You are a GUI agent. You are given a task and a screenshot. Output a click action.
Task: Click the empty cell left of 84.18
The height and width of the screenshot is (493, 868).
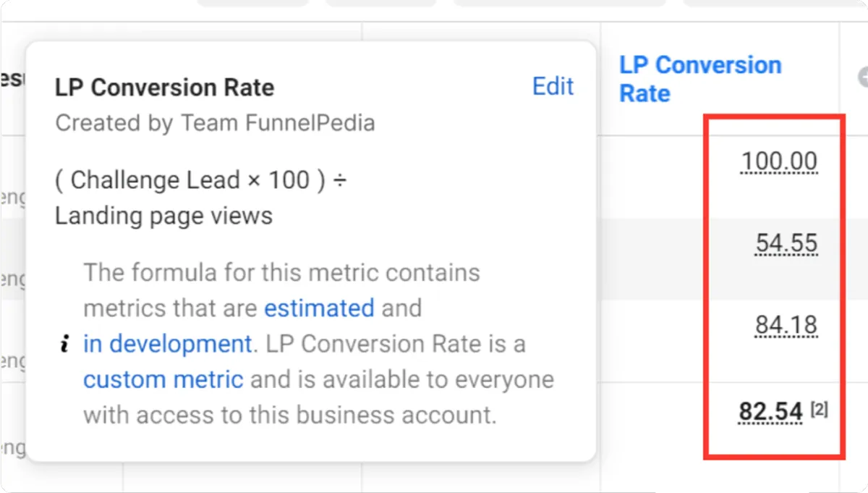click(651, 340)
